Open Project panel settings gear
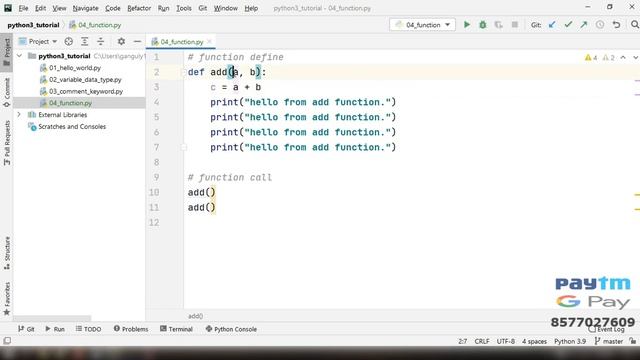 (121, 41)
